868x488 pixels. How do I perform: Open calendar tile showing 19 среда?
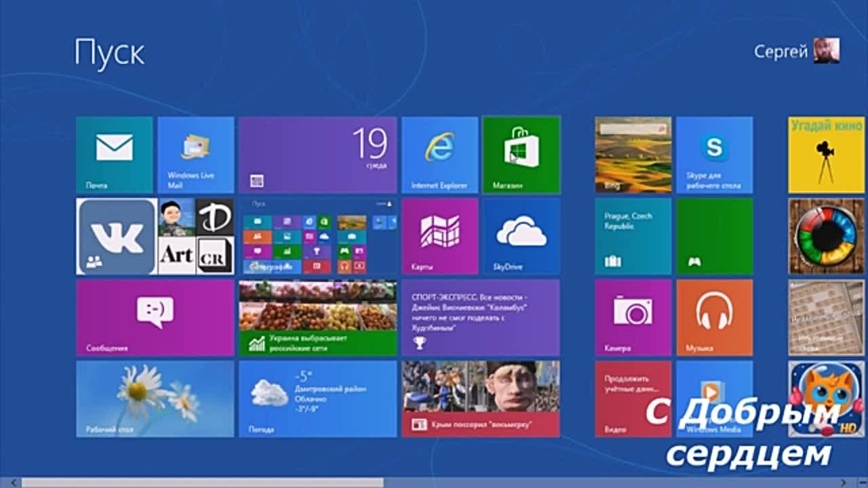pos(317,155)
